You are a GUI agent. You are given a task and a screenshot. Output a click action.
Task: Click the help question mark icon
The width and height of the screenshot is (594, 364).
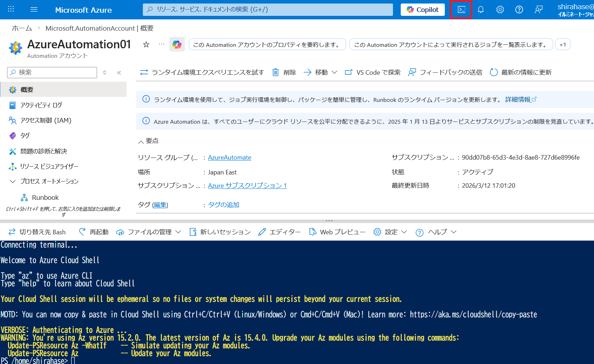coord(519,10)
